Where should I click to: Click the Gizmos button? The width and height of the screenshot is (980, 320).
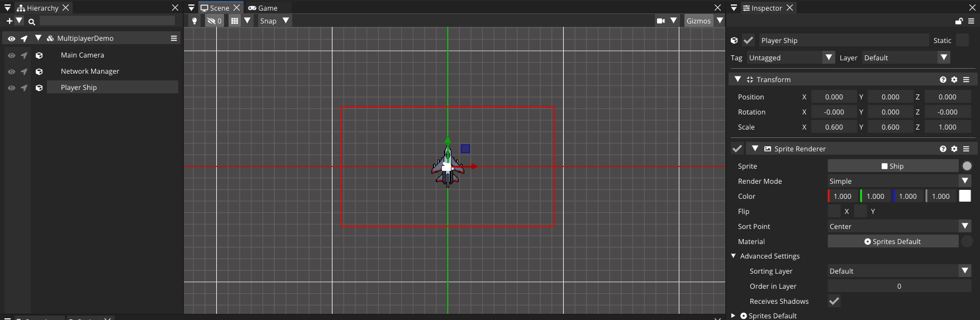pyautogui.click(x=698, y=21)
